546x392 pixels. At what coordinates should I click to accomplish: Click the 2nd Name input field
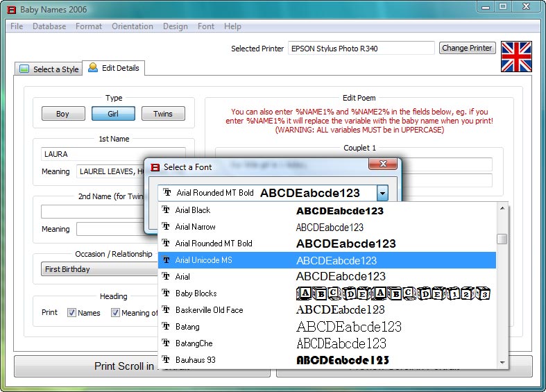pos(93,212)
